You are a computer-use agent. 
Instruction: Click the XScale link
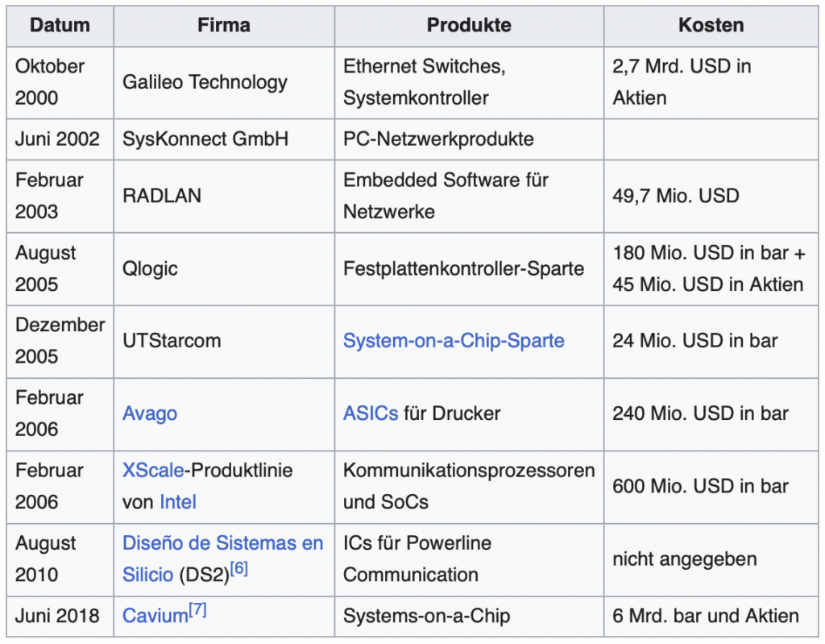153,470
